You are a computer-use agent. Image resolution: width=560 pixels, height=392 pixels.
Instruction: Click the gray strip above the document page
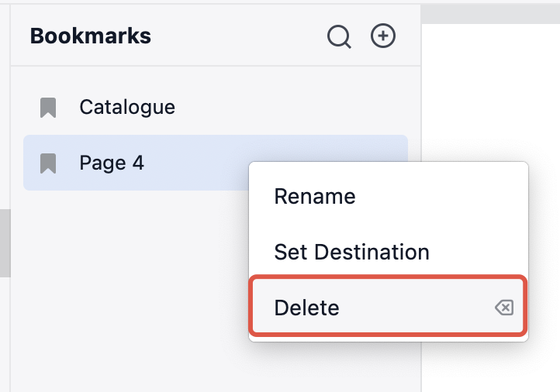pyautogui.click(x=489, y=13)
